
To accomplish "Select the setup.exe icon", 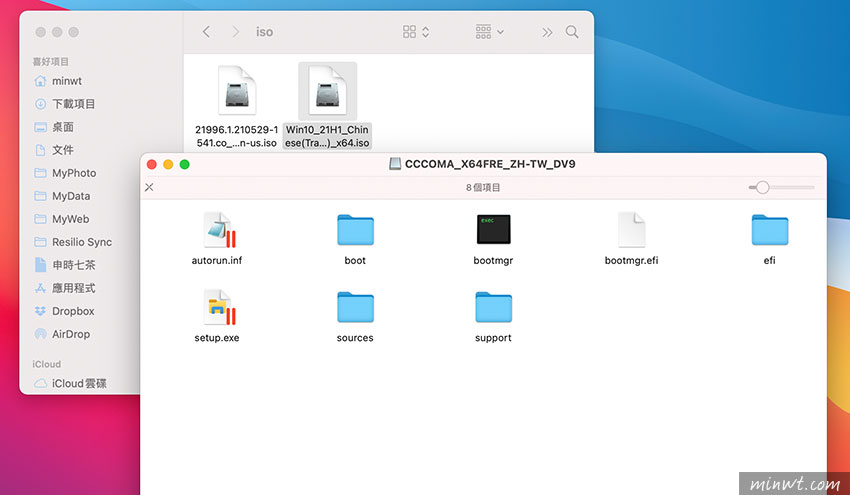I will pos(219,307).
